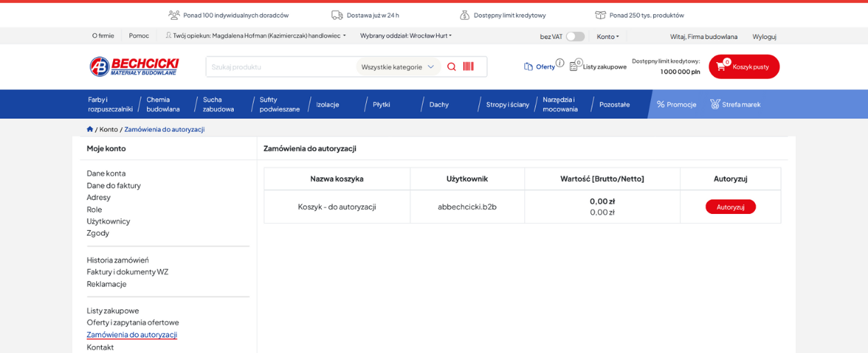Click the advisors people icon

tap(174, 15)
